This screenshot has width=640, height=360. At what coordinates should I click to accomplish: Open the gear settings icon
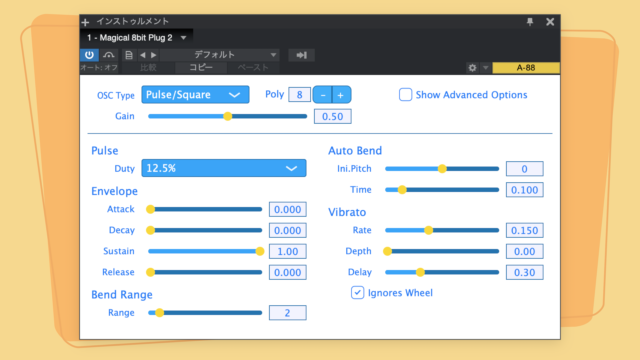coord(472,68)
